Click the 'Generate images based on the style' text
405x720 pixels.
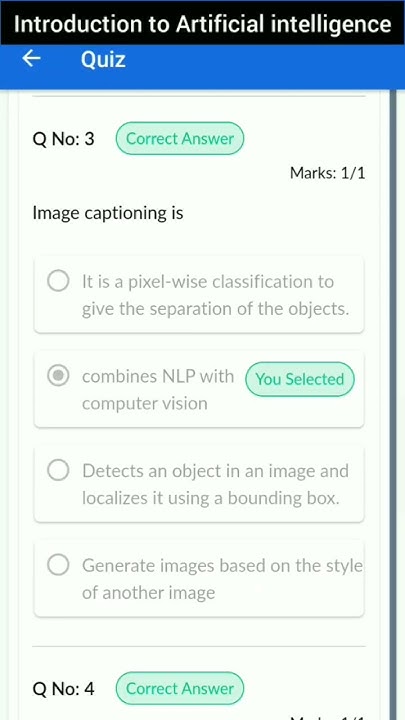click(222, 565)
